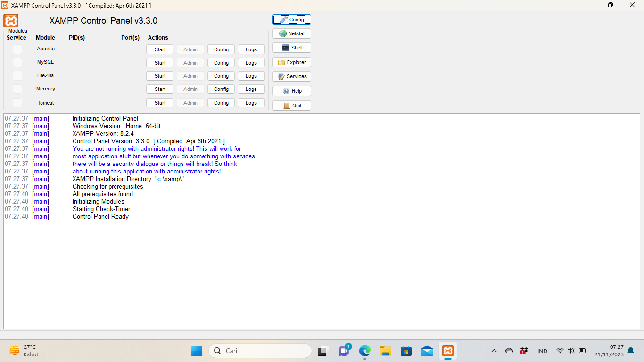Start the MySQL module
This screenshot has height=362, width=644.
[x=159, y=62]
